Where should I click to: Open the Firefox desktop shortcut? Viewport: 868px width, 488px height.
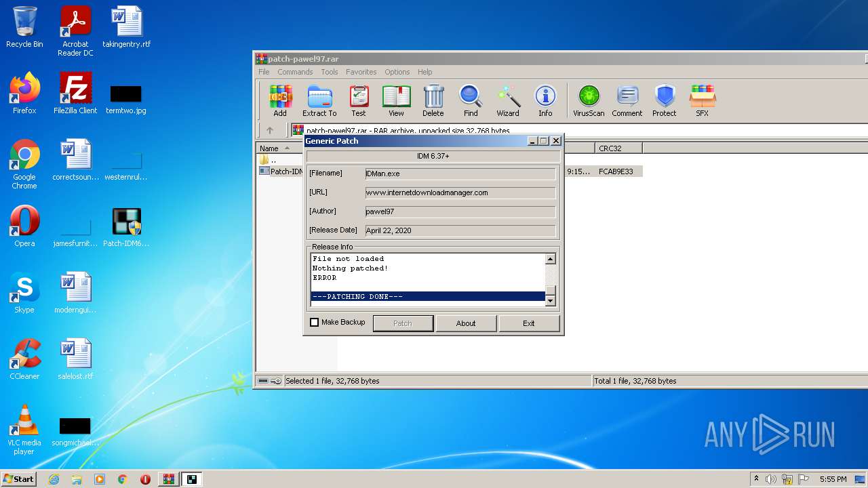click(24, 94)
